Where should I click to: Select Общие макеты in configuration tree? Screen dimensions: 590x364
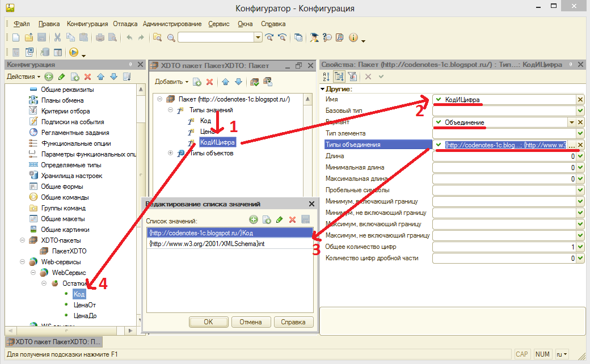pyautogui.click(x=63, y=219)
